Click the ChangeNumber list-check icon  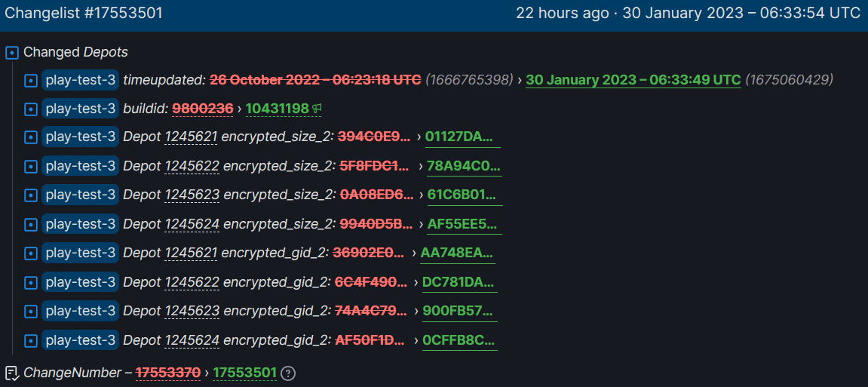point(11,373)
